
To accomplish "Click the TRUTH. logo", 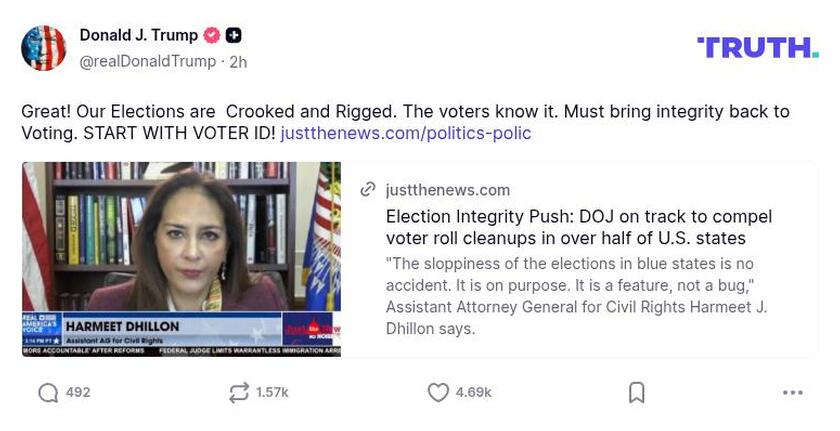I will coord(757,47).
